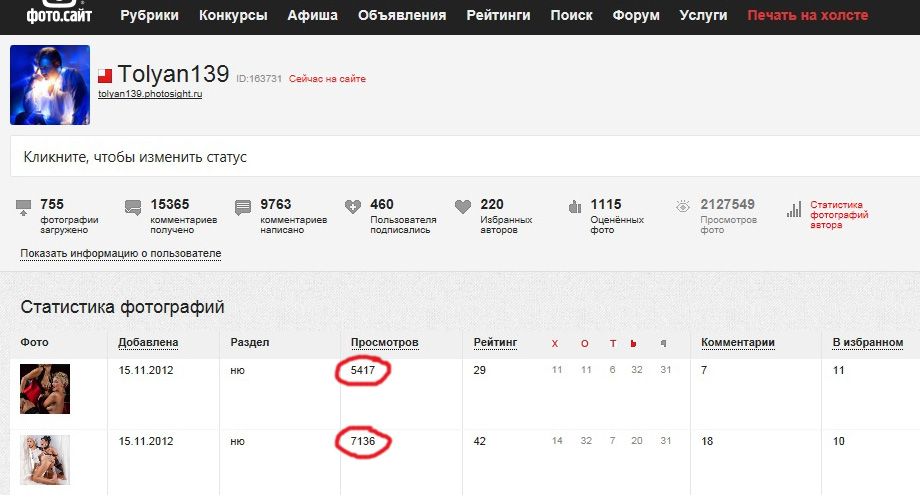The height and width of the screenshot is (495, 920).
Task: Sort table by Рейтинг column header
Action: click(x=495, y=343)
